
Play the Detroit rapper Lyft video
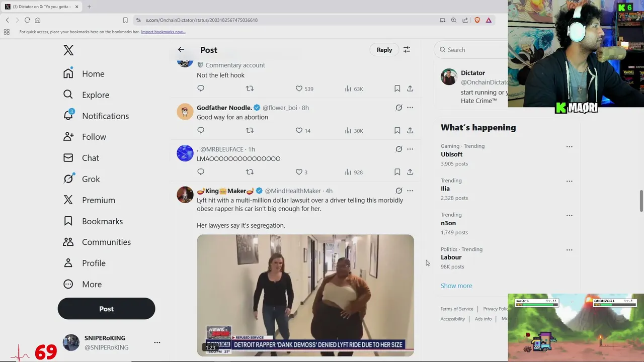pyautogui.click(x=305, y=295)
